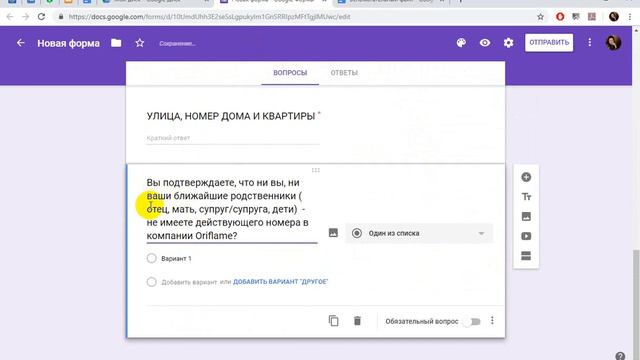Click the Opera extension icon in toolbar
The width and height of the screenshot is (640, 360).
pos(560,17)
